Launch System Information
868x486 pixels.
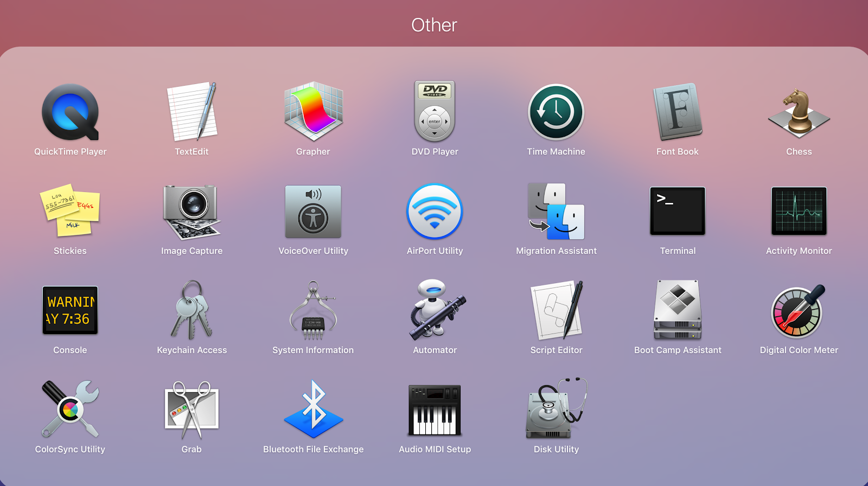click(313, 310)
